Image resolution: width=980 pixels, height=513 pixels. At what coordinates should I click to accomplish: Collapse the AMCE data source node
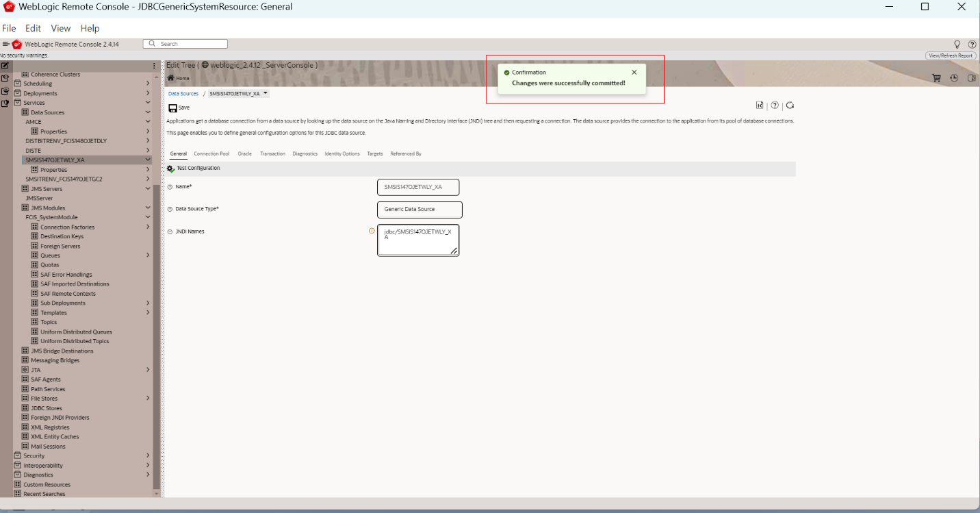coord(148,122)
